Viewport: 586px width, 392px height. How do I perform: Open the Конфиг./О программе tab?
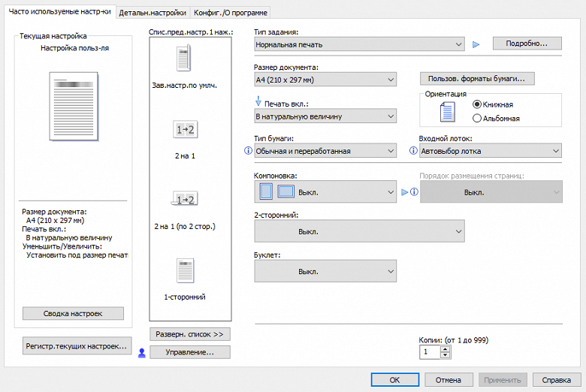(229, 13)
